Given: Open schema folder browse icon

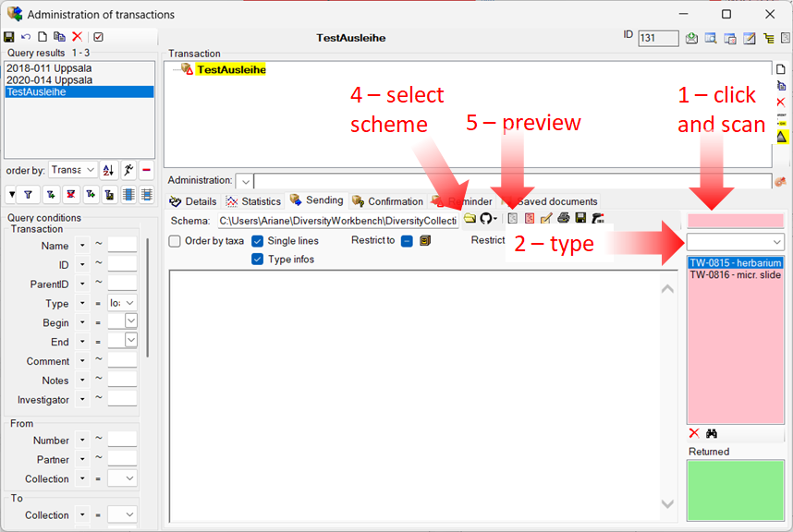Looking at the screenshot, I should [x=470, y=219].
